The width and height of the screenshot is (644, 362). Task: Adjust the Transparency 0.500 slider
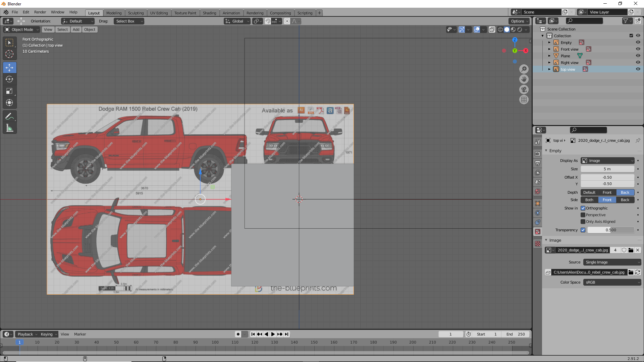click(611, 230)
